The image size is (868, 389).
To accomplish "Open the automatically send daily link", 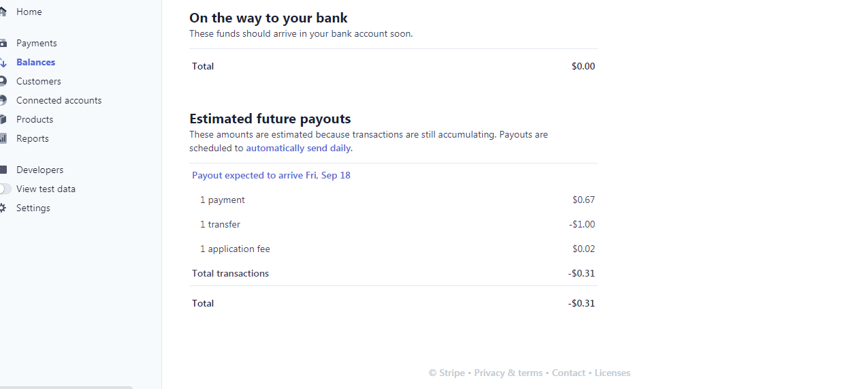I will tap(298, 148).
